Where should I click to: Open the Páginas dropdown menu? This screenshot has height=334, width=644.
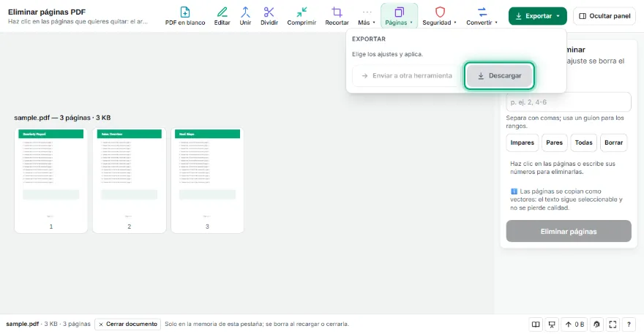click(x=399, y=16)
